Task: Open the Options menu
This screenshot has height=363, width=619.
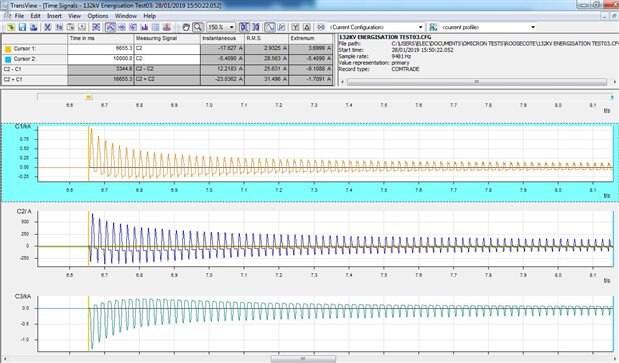Action: point(98,16)
